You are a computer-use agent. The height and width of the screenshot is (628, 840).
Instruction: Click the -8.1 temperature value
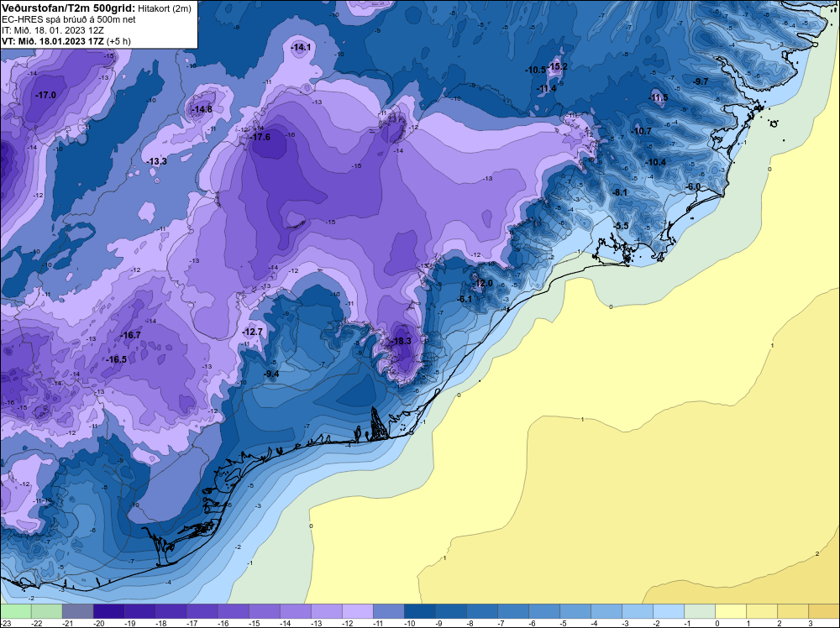click(619, 192)
